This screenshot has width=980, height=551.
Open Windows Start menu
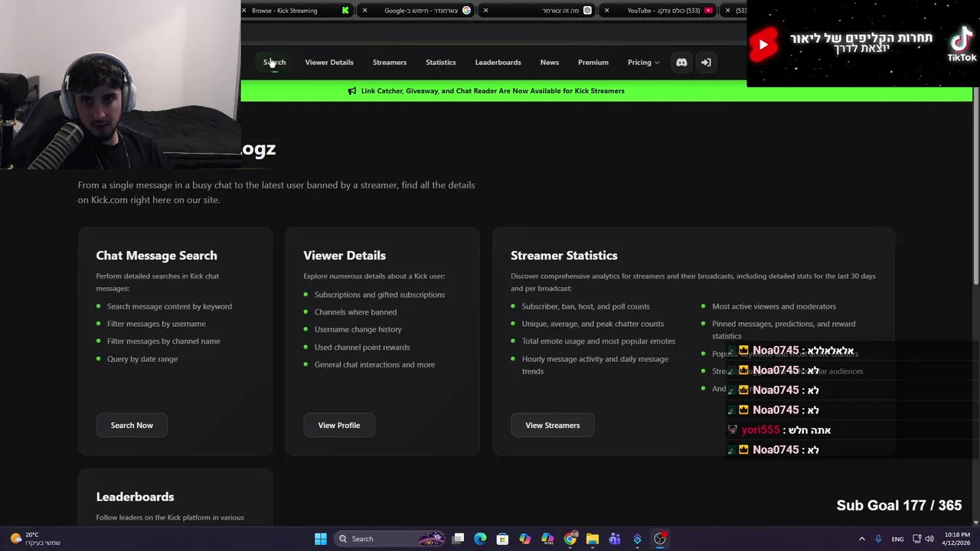click(x=321, y=539)
